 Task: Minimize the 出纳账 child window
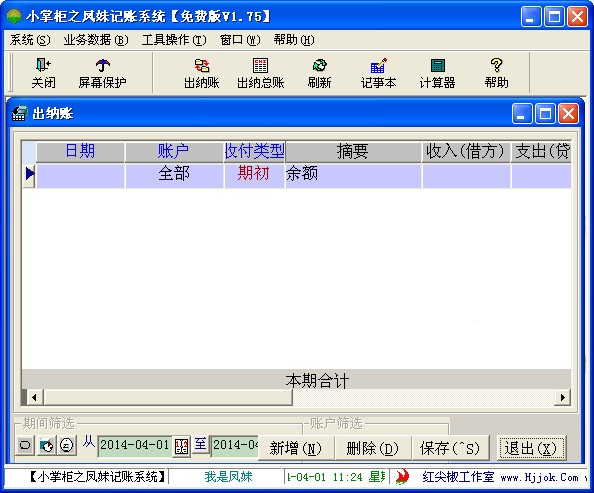522,113
